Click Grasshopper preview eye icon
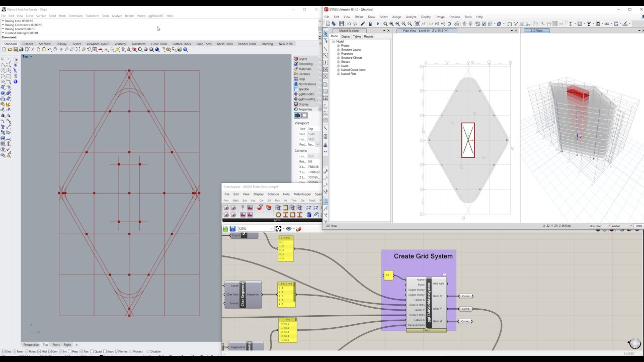 tap(289, 229)
